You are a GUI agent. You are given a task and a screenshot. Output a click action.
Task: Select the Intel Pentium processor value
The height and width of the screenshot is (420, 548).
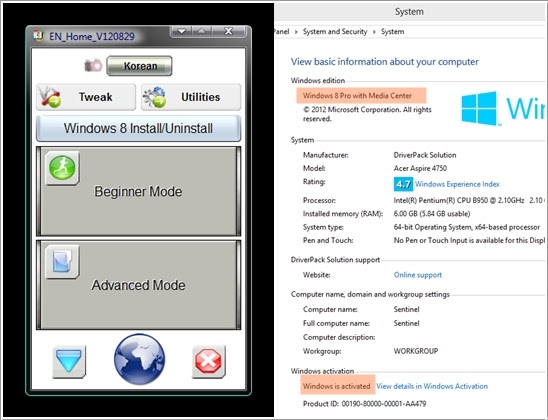pyautogui.click(x=468, y=201)
